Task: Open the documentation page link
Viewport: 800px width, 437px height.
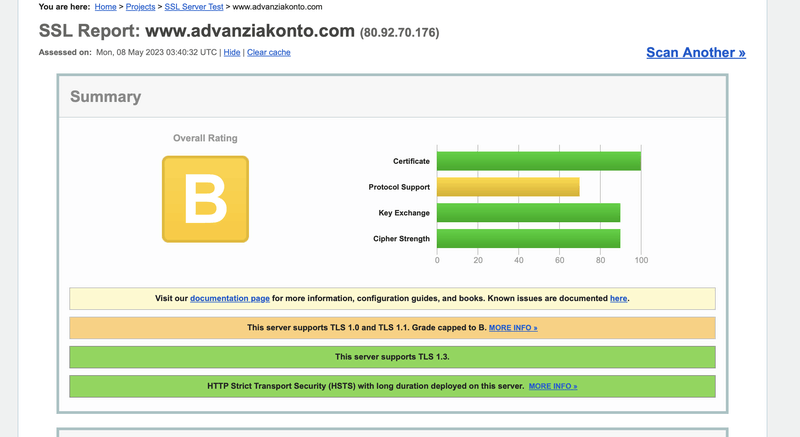Action: [x=230, y=298]
